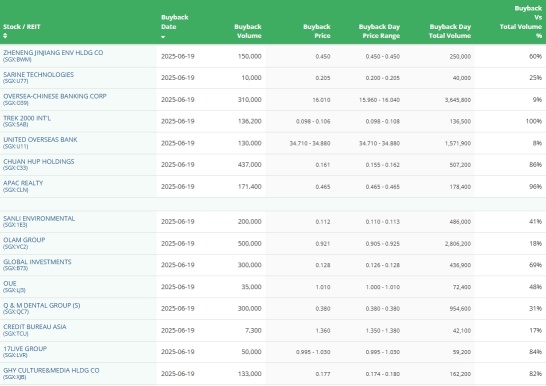Select buyback price 16.010 cell

[321, 100]
